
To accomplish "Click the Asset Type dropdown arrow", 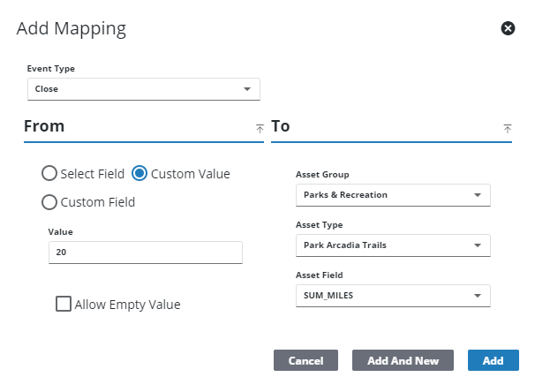I will (x=478, y=245).
